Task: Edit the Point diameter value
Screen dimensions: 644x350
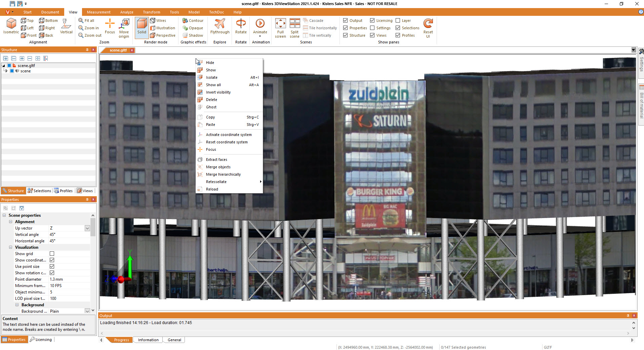Action: (70, 279)
